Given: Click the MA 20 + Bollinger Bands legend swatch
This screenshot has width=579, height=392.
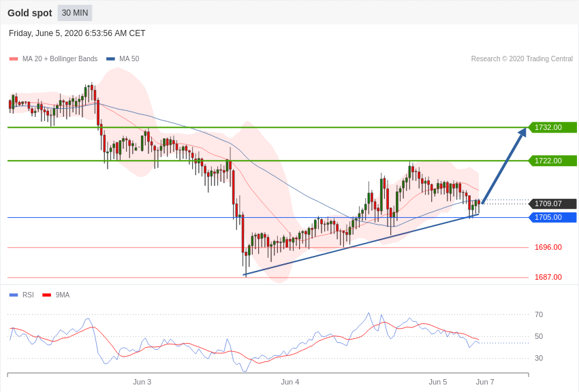Looking at the screenshot, I should (14, 59).
